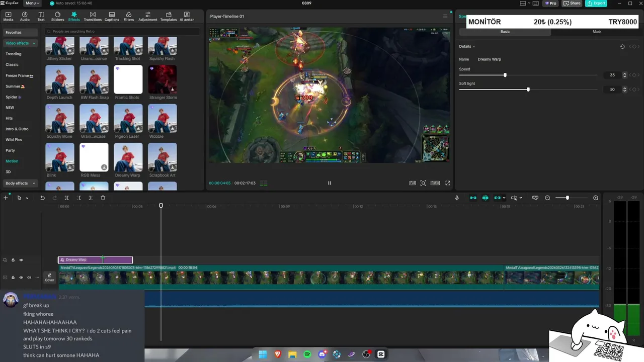
Task: Select the Trending effects category
Action: [14, 54]
